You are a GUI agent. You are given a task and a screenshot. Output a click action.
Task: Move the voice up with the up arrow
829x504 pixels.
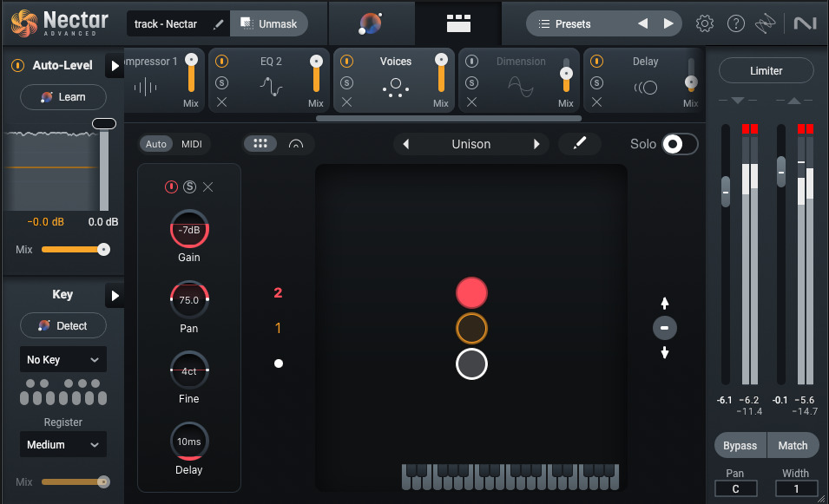[665, 303]
